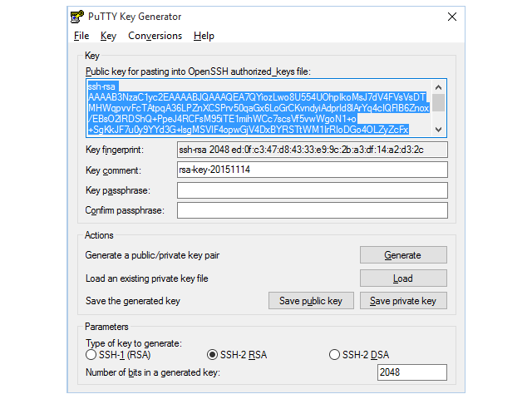Click 'Type of key to generate:' label
532x399 pixels.
coord(134,343)
